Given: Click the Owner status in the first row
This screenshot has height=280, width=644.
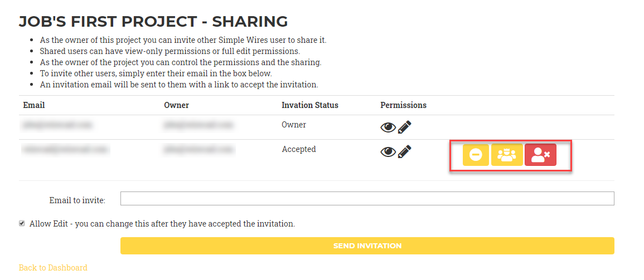Looking at the screenshot, I should (x=294, y=125).
